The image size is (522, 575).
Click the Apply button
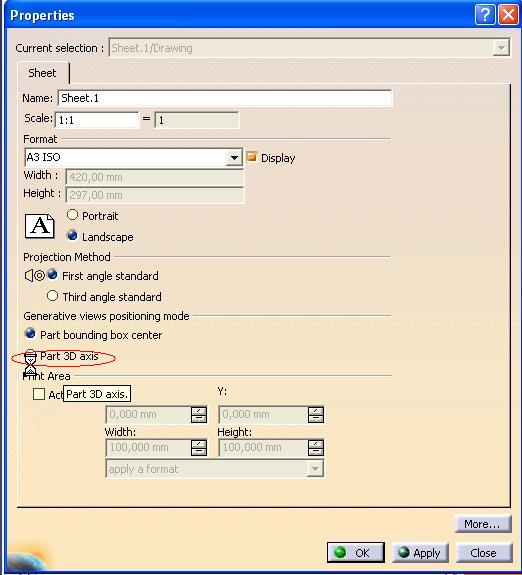[420, 553]
